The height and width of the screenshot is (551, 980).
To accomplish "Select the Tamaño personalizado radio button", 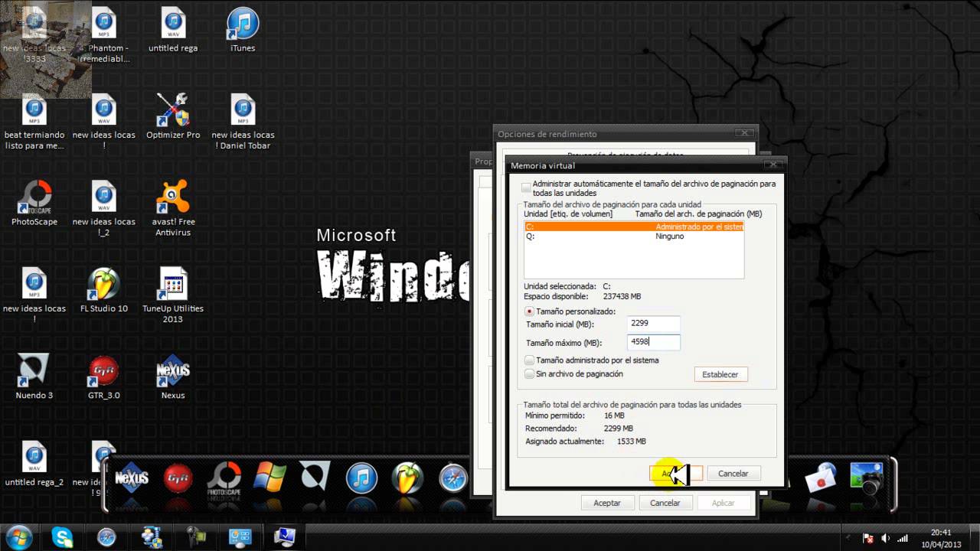I will click(x=529, y=311).
